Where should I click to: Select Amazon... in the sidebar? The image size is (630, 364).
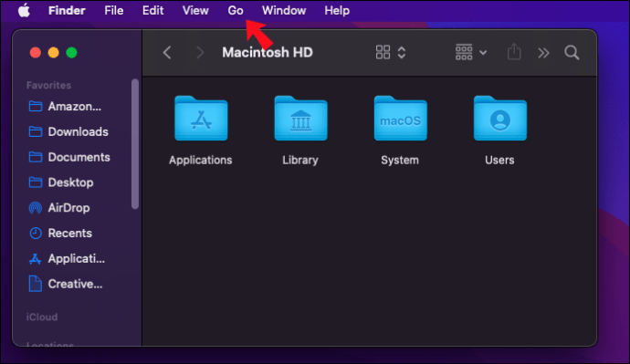(x=74, y=107)
